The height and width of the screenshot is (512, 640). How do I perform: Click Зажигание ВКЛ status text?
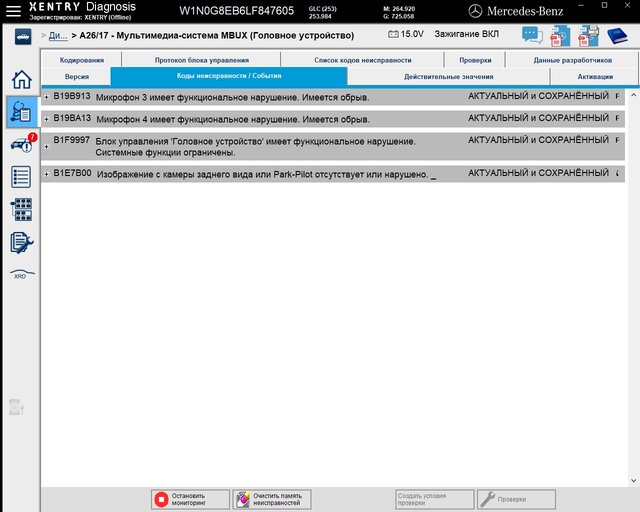click(467, 34)
